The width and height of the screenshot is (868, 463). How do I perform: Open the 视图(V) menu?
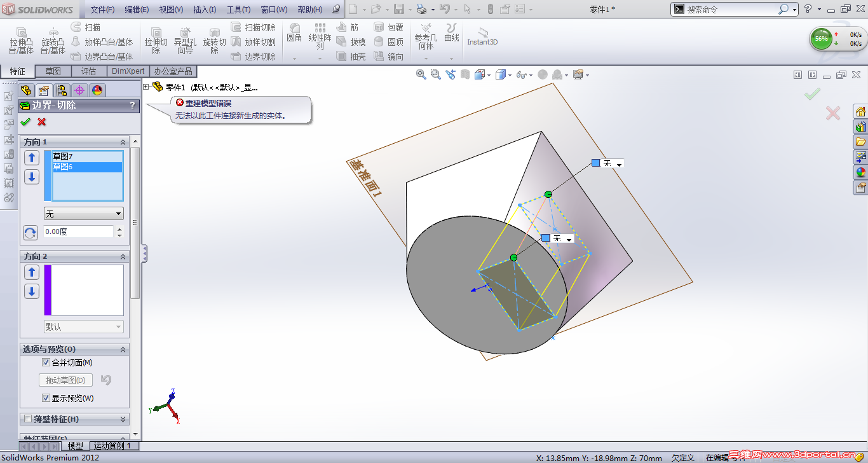coord(171,10)
